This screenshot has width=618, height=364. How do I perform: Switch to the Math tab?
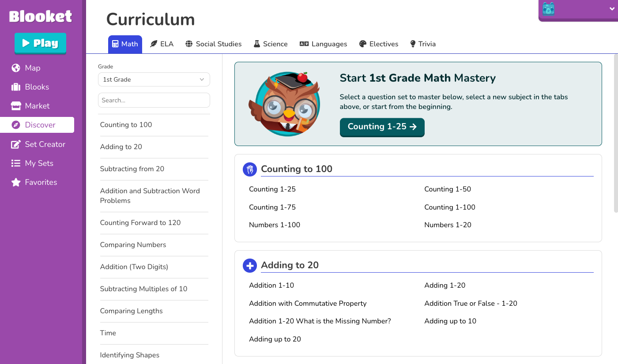click(125, 44)
